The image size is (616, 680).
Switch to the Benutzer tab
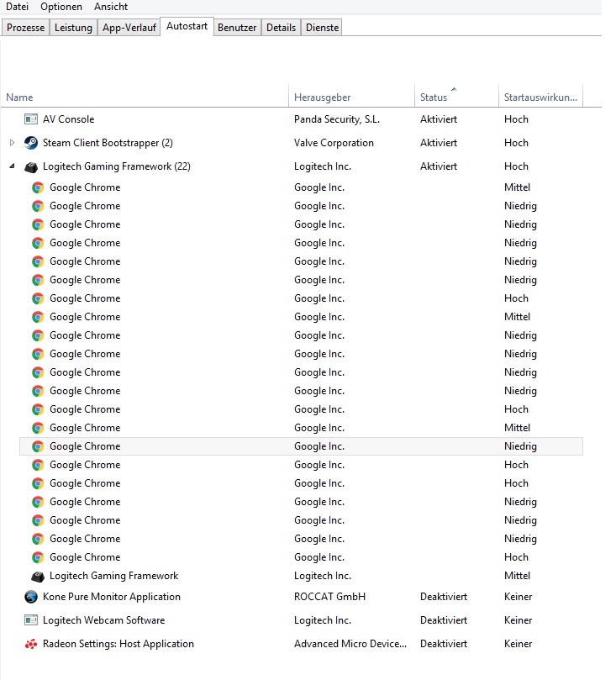coord(237,28)
